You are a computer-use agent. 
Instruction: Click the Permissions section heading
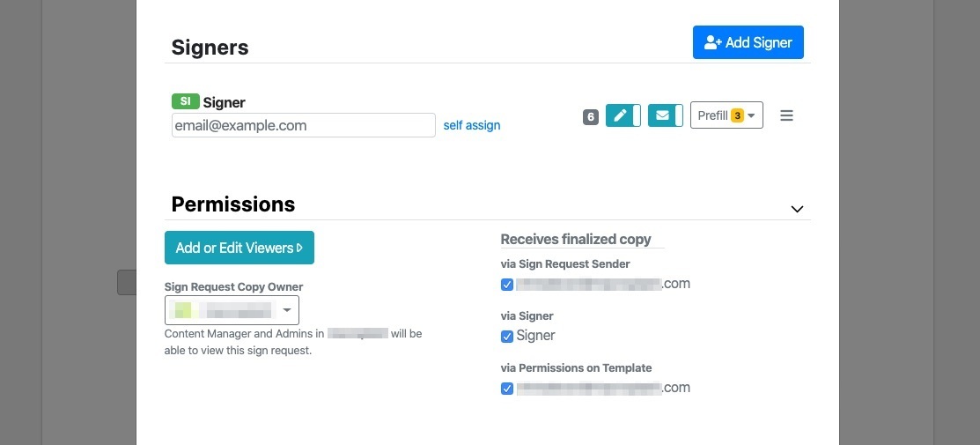[x=233, y=204]
